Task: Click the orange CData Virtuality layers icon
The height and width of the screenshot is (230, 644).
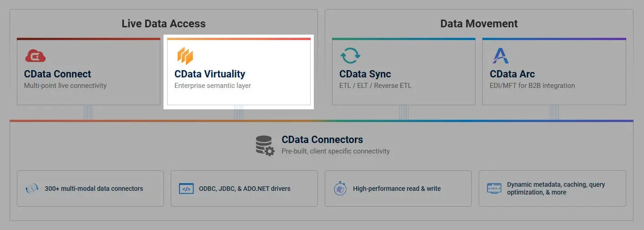Action: [185, 56]
